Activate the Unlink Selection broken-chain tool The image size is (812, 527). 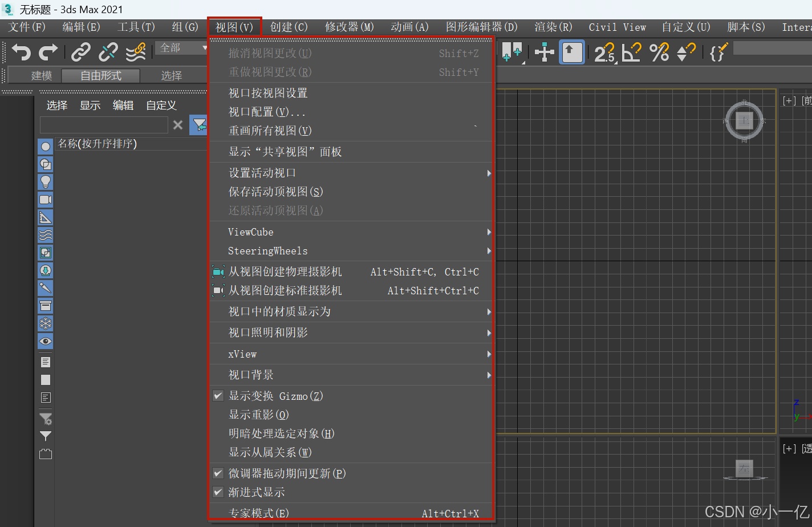[x=108, y=52]
